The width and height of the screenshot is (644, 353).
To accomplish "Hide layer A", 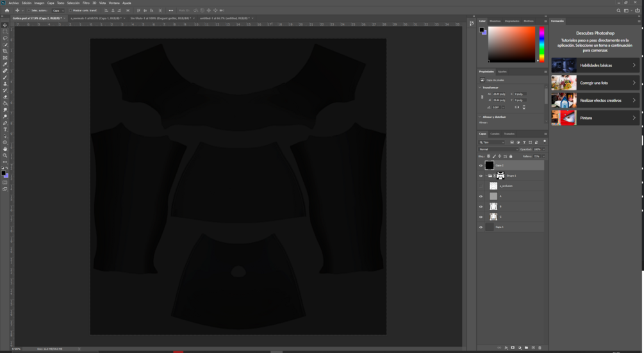I will pyautogui.click(x=481, y=197).
